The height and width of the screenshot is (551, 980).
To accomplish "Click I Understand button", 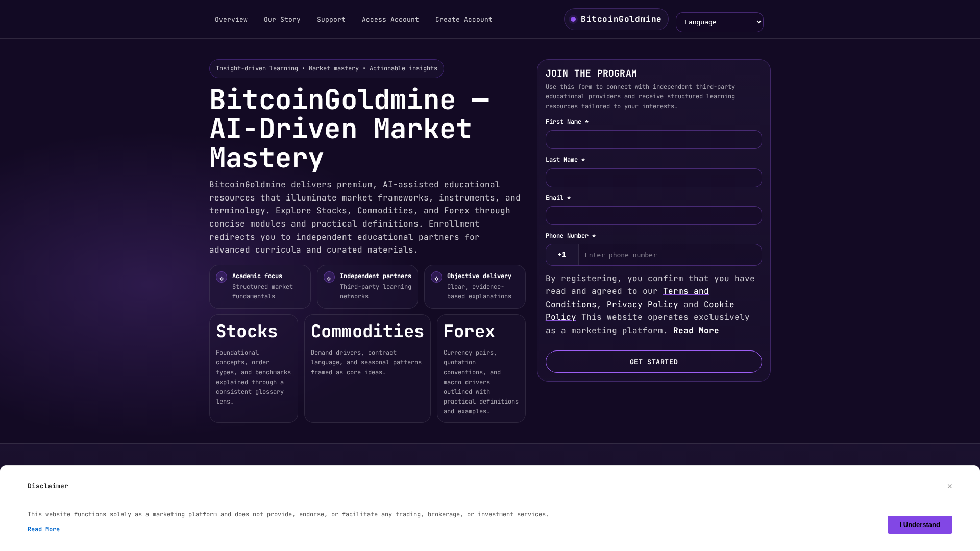I will coord(920,525).
